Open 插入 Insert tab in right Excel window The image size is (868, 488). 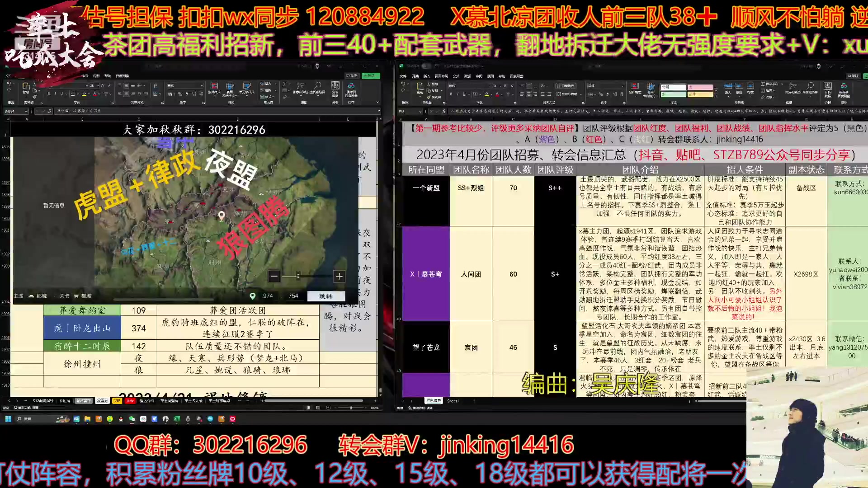(427, 76)
